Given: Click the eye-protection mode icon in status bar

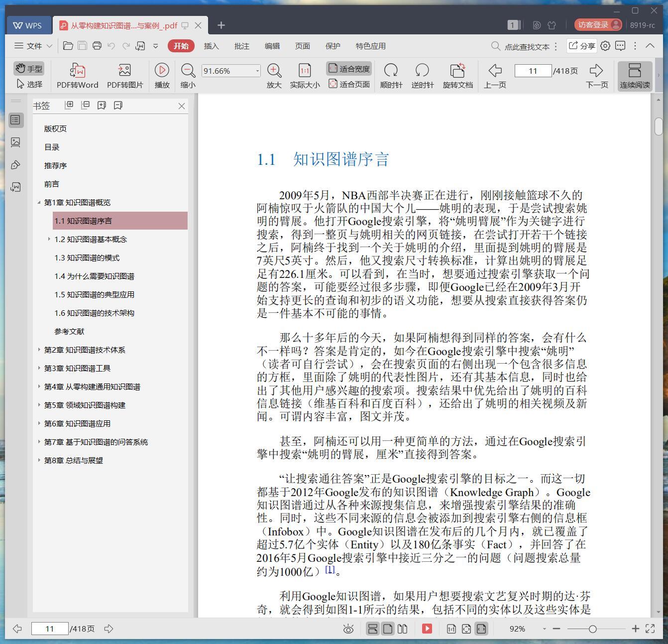Looking at the screenshot, I should click(348, 629).
